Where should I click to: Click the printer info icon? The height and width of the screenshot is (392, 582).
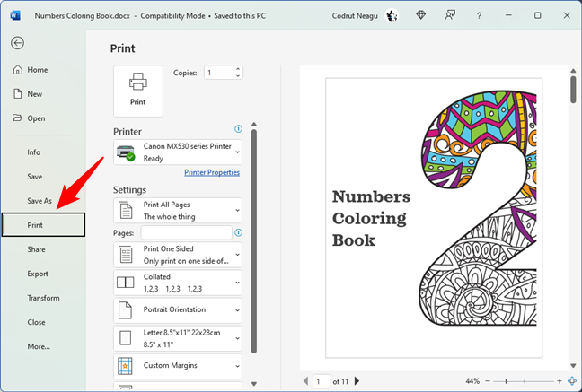pyautogui.click(x=238, y=129)
